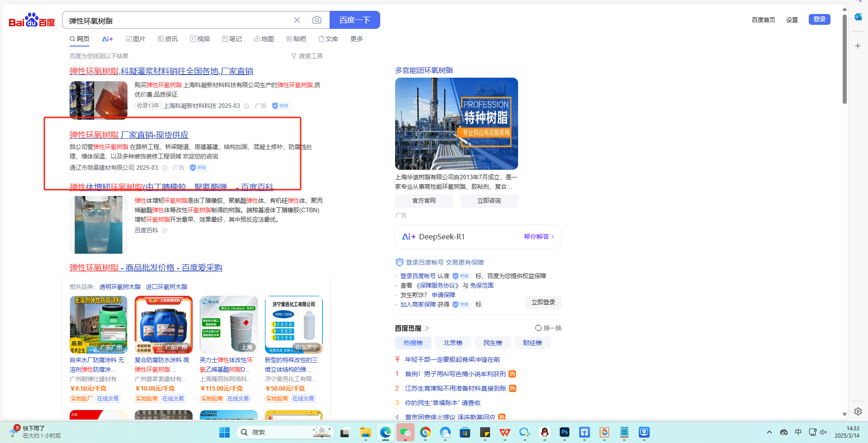The image size is (868, 443).
Task: Refresh hot searches with 换一换
Action: [548, 328]
